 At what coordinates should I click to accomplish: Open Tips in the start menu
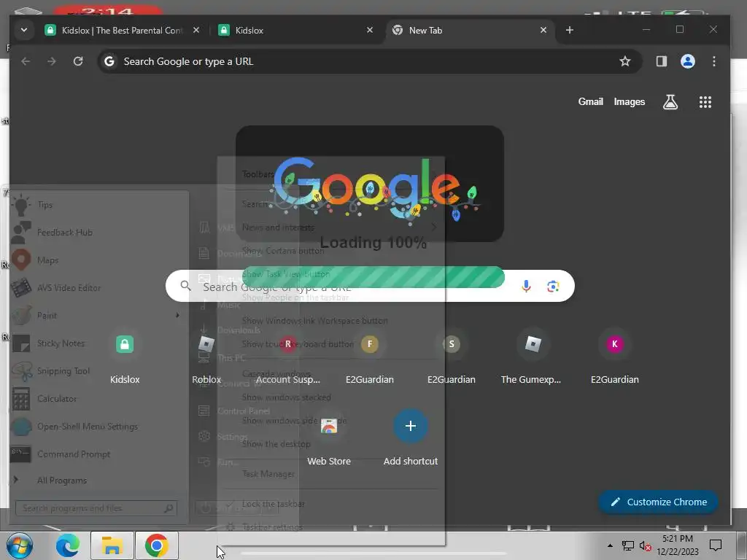pyautogui.click(x=98, y=205)
